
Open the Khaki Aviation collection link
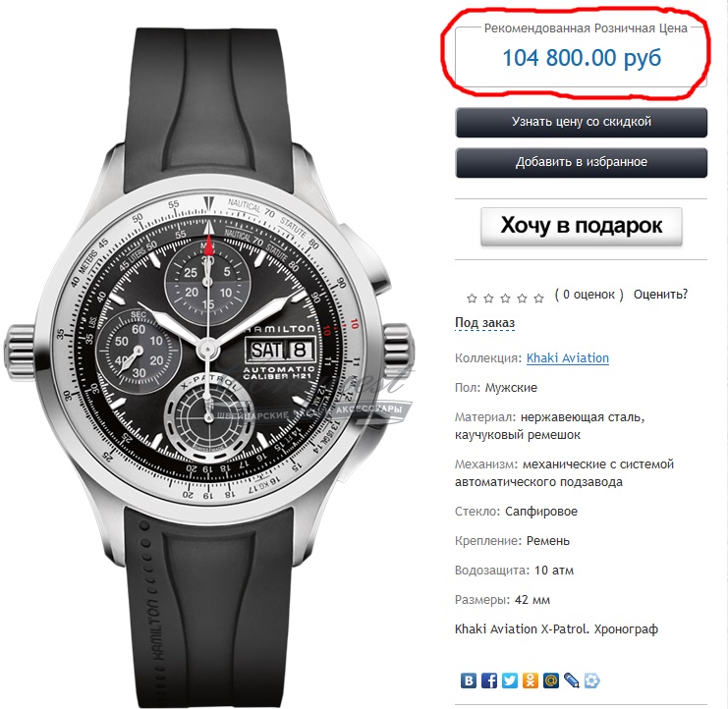pos(567,358)
